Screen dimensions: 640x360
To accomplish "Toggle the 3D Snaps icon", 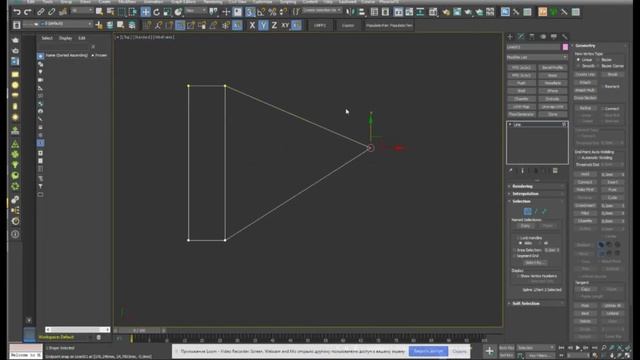I will pyautogui.click(x=250, y=12).
